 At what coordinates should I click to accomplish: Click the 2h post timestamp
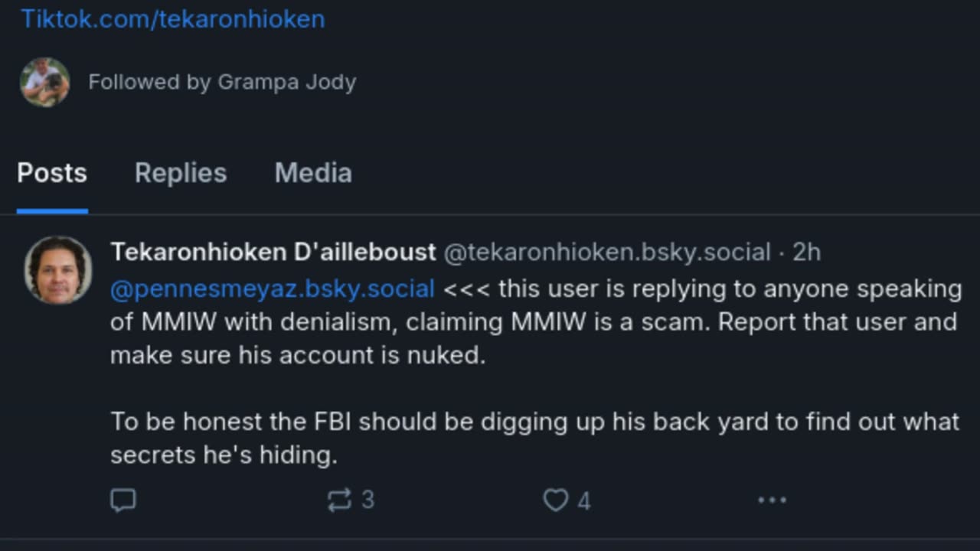point(806,252)
